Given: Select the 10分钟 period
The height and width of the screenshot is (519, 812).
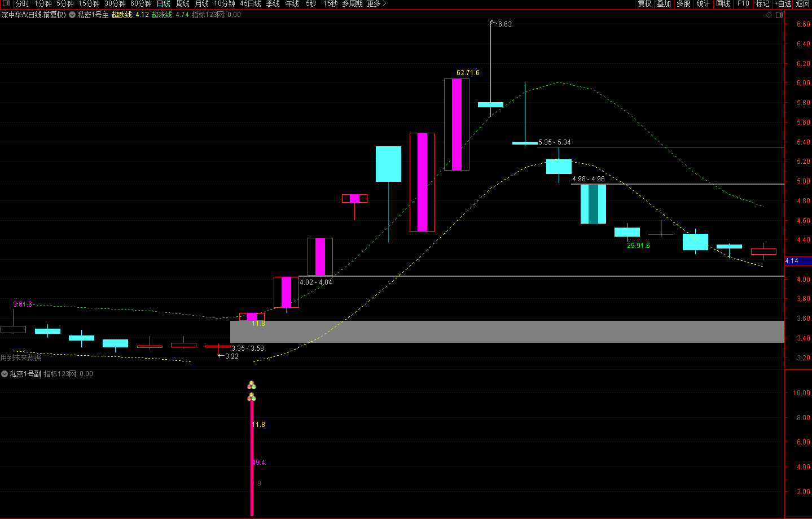Looking at the screenshot, I should (x=225, y=3).
